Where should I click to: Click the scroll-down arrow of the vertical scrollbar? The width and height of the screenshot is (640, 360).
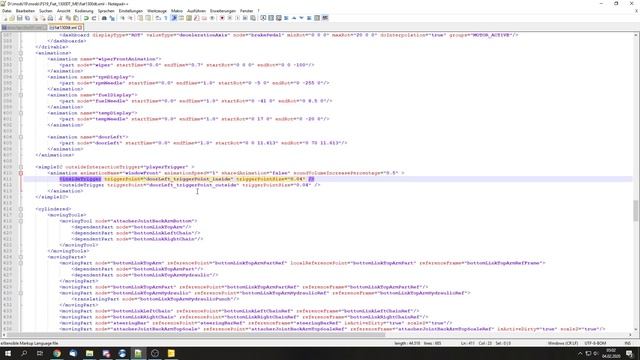pyautogui.click(x=636, y=330)
